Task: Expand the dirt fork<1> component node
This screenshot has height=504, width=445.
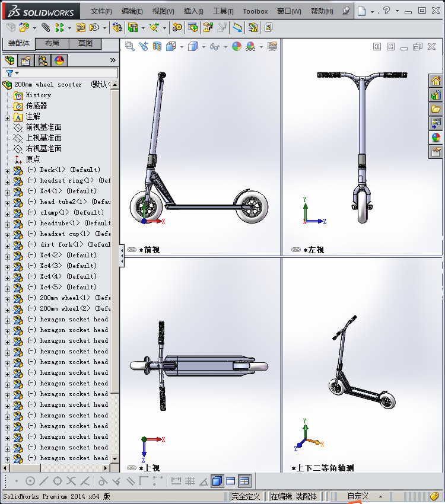Action: coord(7,246)
